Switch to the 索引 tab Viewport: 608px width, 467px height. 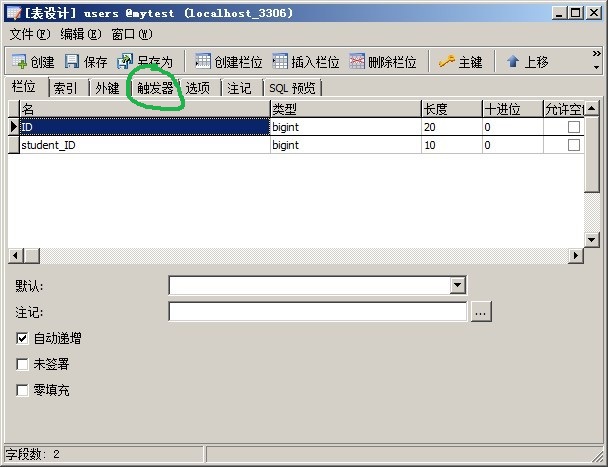point(66,88)
